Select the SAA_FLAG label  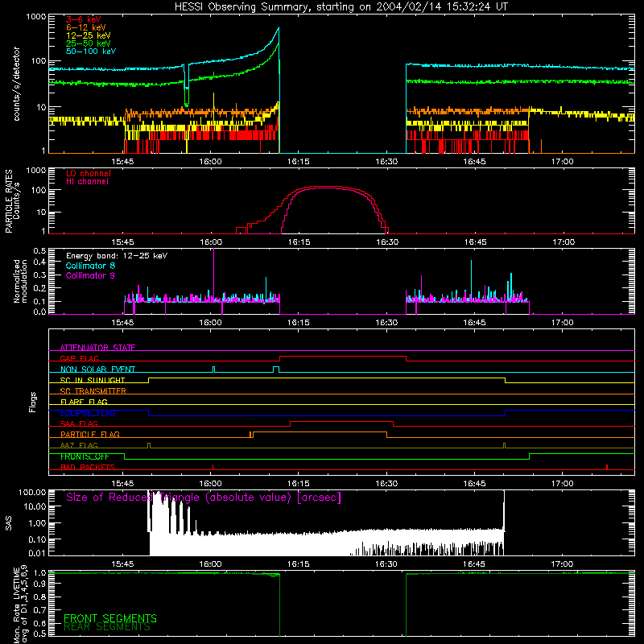click(x=79, y=423)
